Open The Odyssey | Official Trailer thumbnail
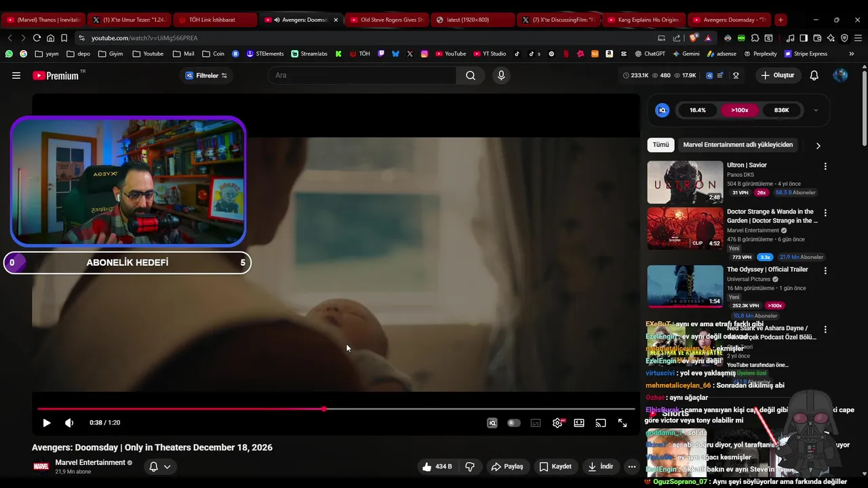The image size is (868, 488). 685,287
